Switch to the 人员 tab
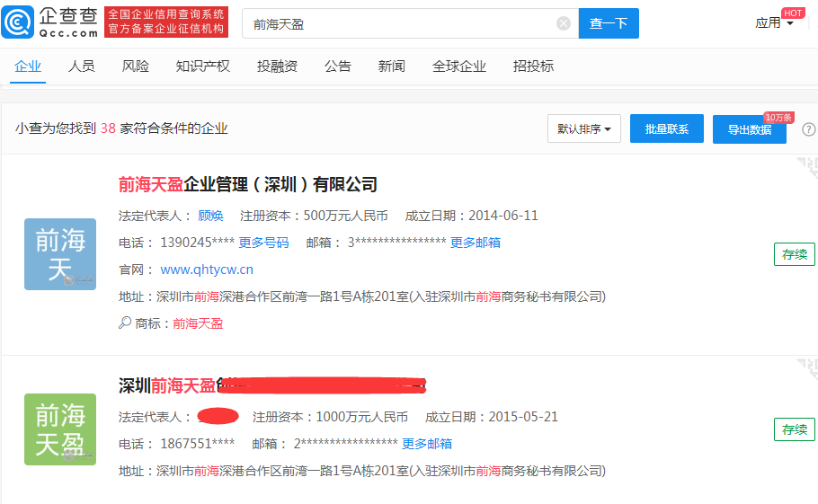 82,66
